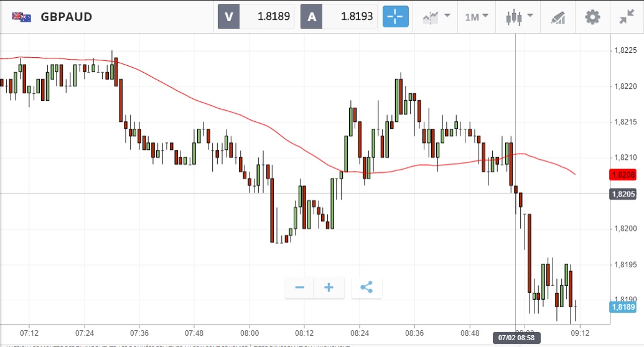Select the GBPAUD symbol name
Screen dimensions: 644x347
[66, 17]
